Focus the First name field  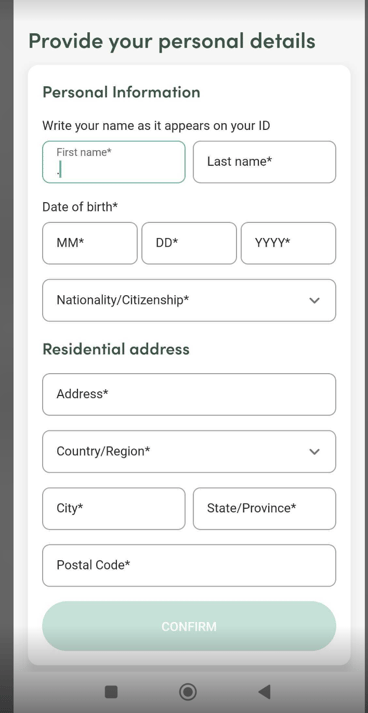(x=114, y=162)
